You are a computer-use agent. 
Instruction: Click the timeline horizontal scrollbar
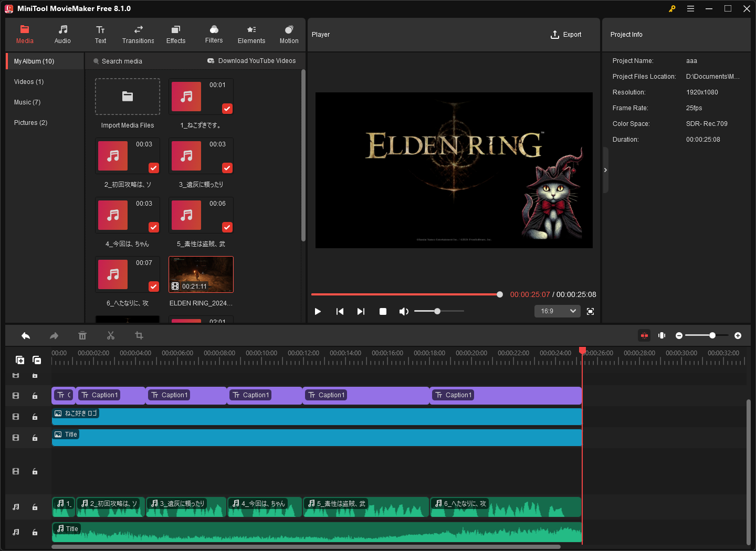(x=306, y=547)
